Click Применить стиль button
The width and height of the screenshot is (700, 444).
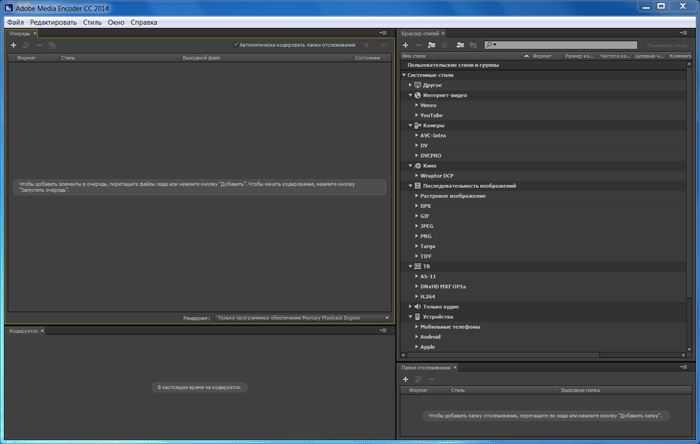point(667,45)
